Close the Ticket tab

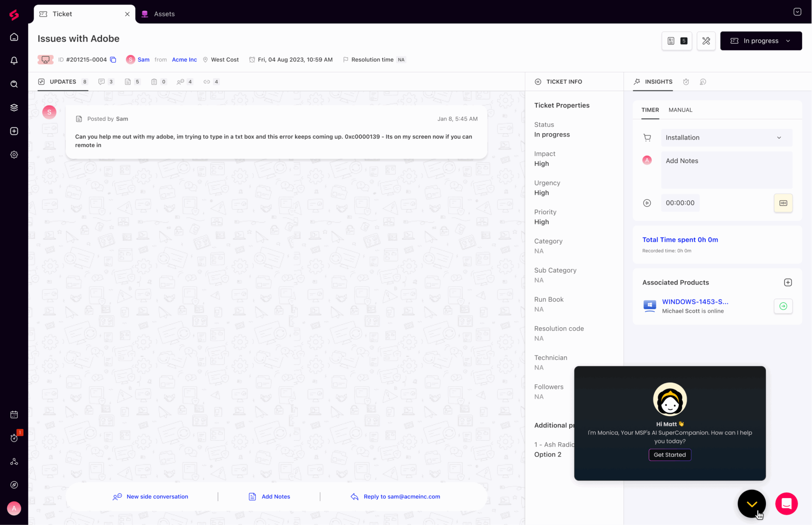pos(127,14)
